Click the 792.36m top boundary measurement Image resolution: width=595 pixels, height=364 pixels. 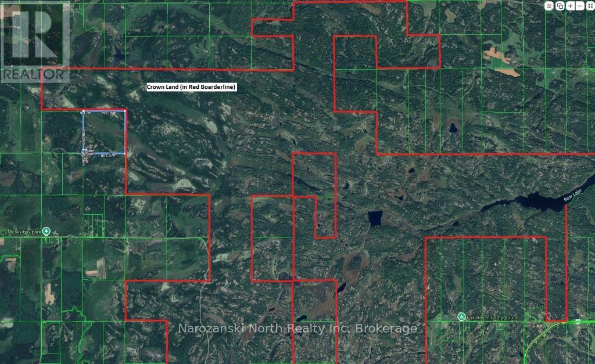(x=113, y=113)
